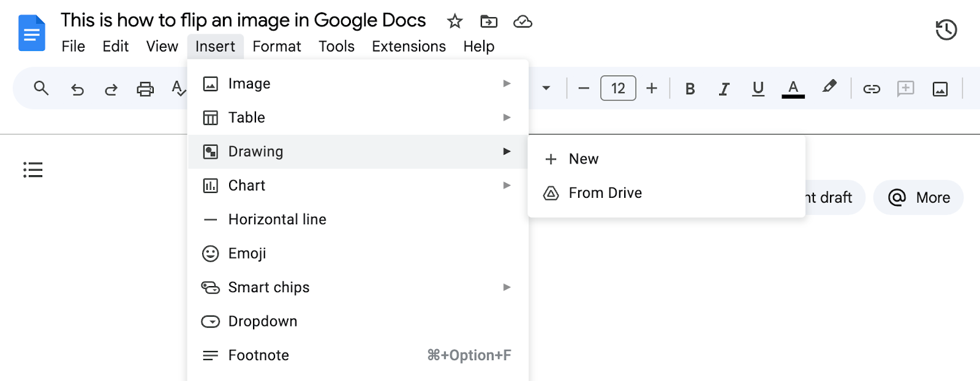Open text color picker
This screenshot has height=381, width=980.
tap(793, 89)
